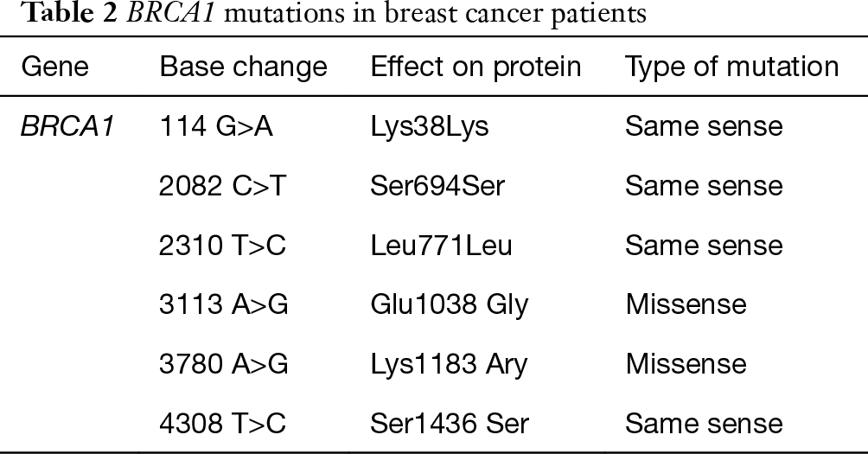Click the 4308 T>C entry
The width and height of the screenshot is (868, 454).
(222, 424)
